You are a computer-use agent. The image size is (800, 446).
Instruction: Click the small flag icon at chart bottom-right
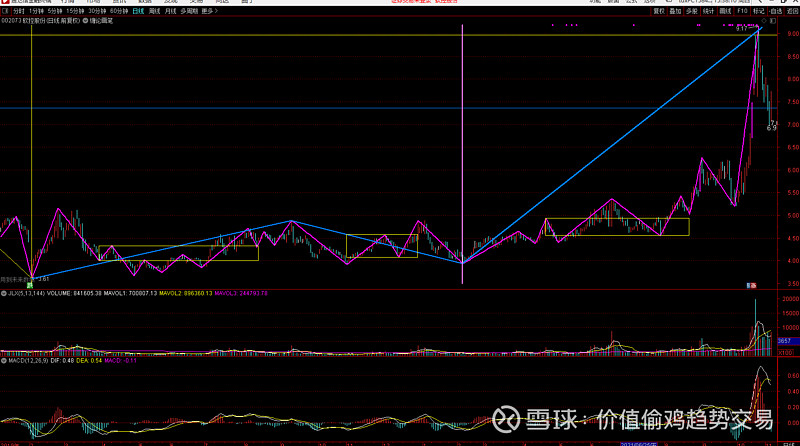click(752, 286)
